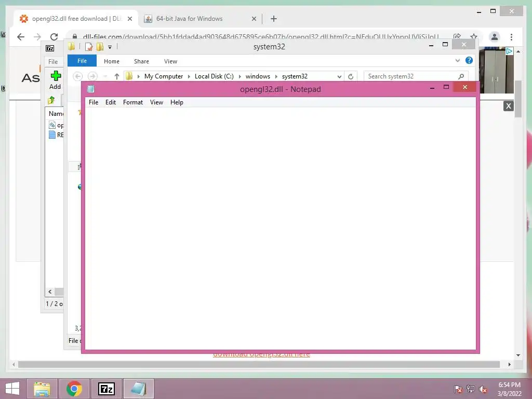Screen dimensions: 532x399
Task: Click the Chrome scroll-down arrow
Action: 518,355
